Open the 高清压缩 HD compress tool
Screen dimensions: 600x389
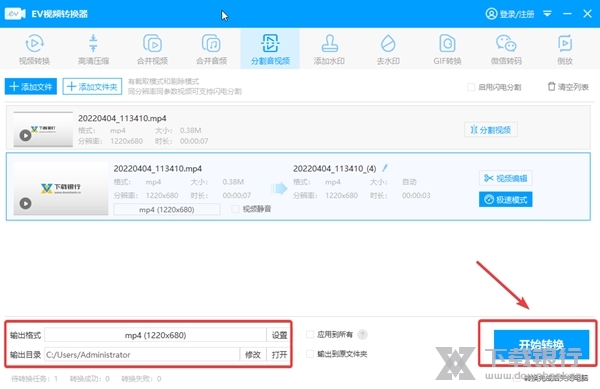click(93, 49)
